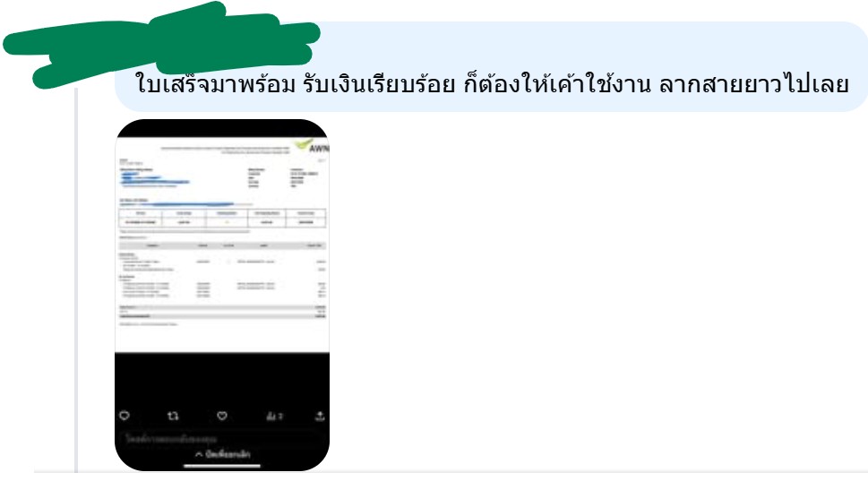868x481 pixels.
Task: Like the post with the heart icon
Action: 222,416
